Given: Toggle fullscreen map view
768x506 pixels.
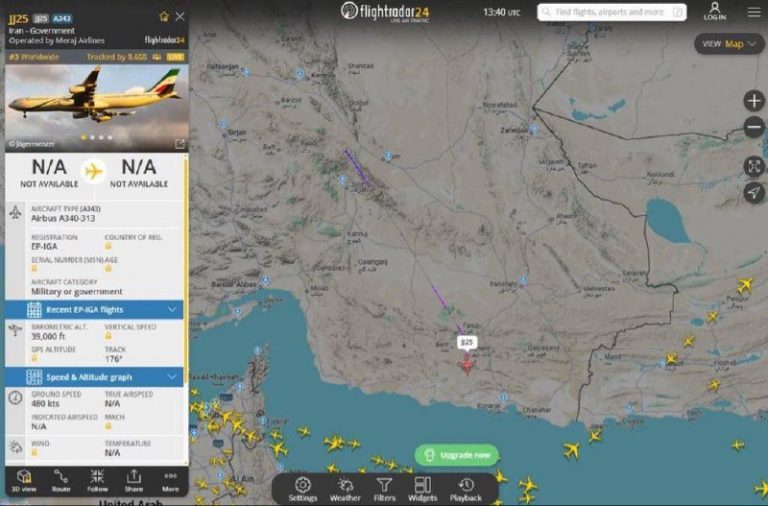Looking at the screenshot, I should [x=754, y=167].
